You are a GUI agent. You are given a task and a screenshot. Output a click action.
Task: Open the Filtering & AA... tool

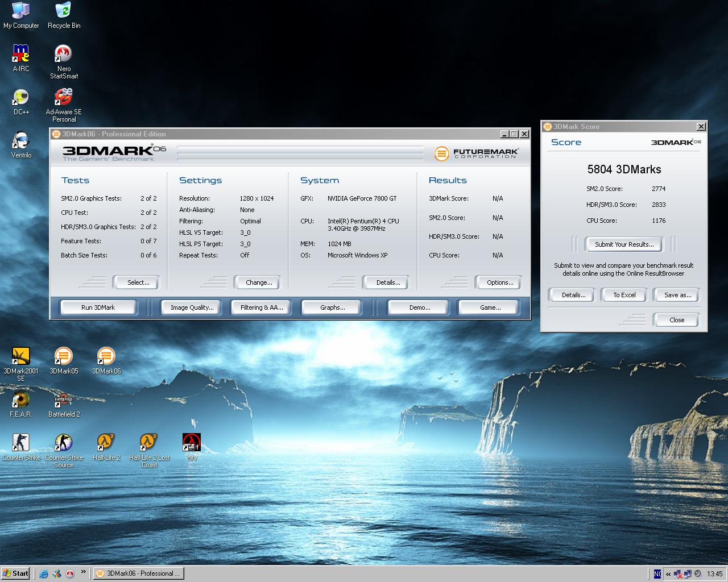tap(261, 307)
